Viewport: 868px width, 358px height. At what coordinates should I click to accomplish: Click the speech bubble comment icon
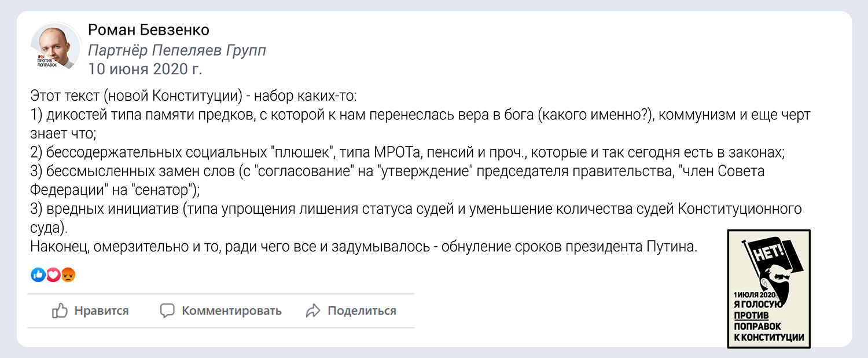coord(167,311)
